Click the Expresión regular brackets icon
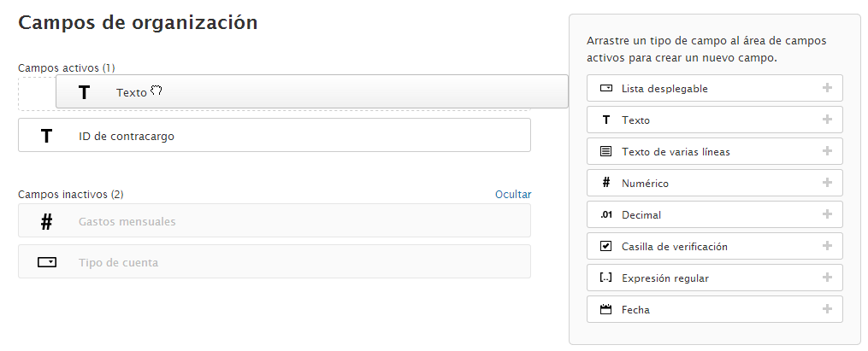This screenshot has height=351, width=868. coord(605,278)
